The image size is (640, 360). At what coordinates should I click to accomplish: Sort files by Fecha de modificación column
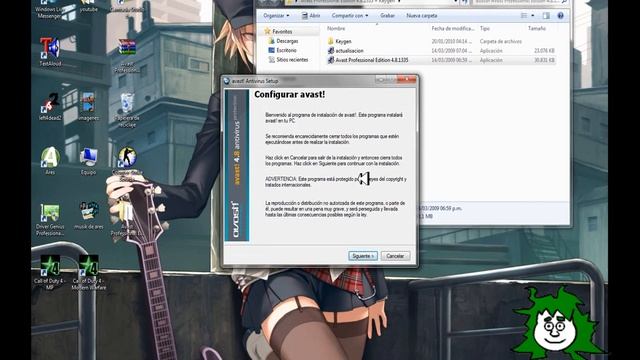[x=453, y=29]
